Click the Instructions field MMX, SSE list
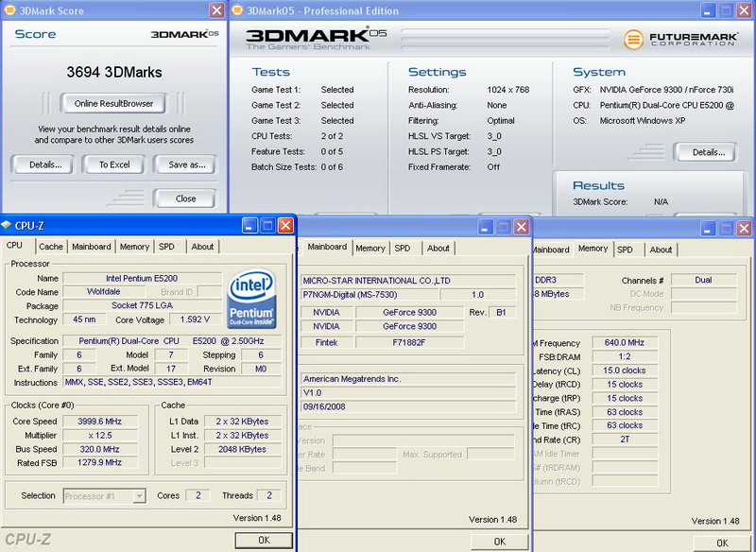Viewport: 756px width, 552px height. point(172,382)
